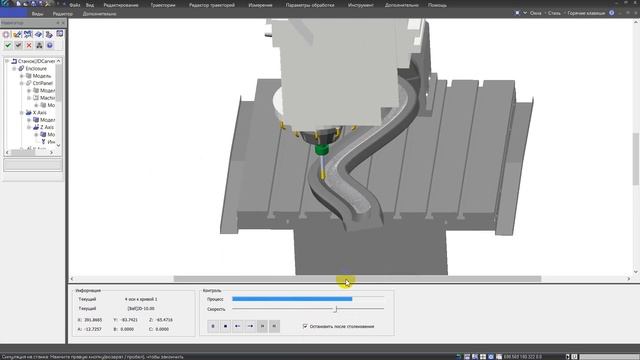Select the Enclosure tree item

36,69
